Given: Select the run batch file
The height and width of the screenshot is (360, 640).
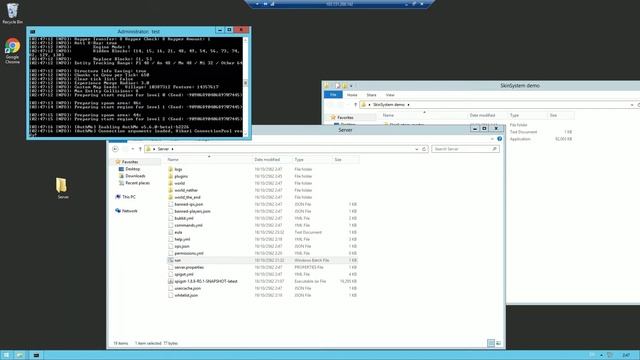Looking at the screenshot, I should tap(178, 260).
